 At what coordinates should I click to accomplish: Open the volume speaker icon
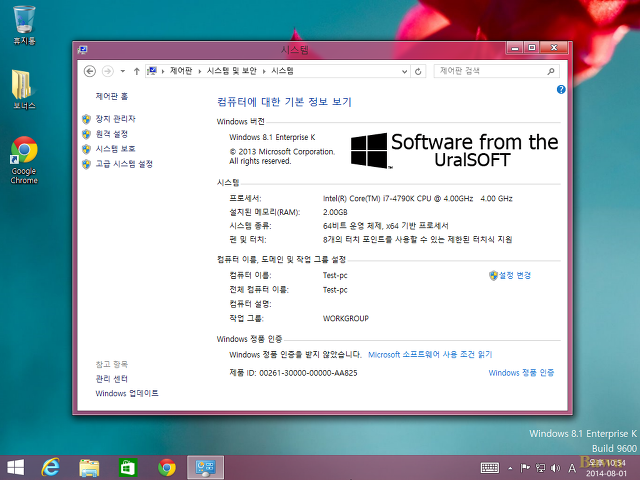coord(556,468)
